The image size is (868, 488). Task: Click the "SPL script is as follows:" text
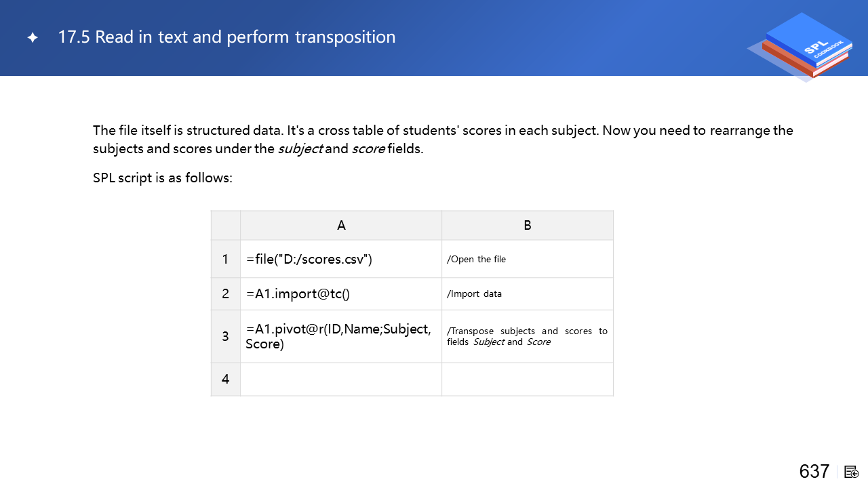click(x=163, y=178)
